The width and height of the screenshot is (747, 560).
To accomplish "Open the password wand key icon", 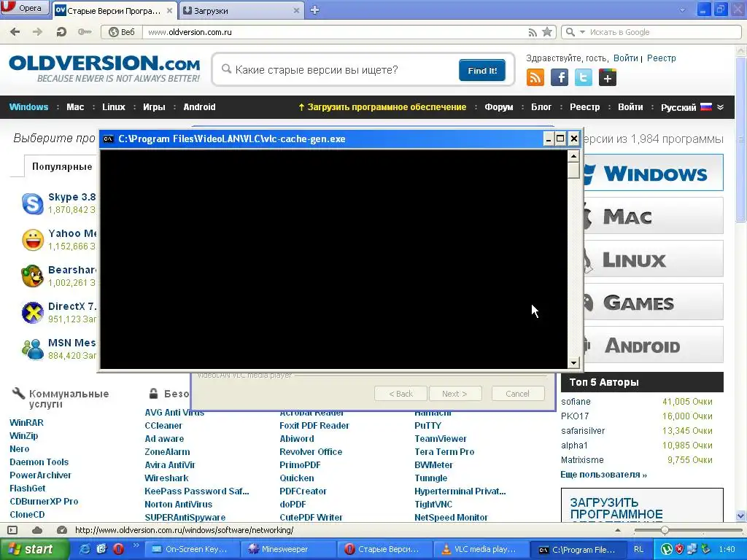I will [x=85, y=32].
